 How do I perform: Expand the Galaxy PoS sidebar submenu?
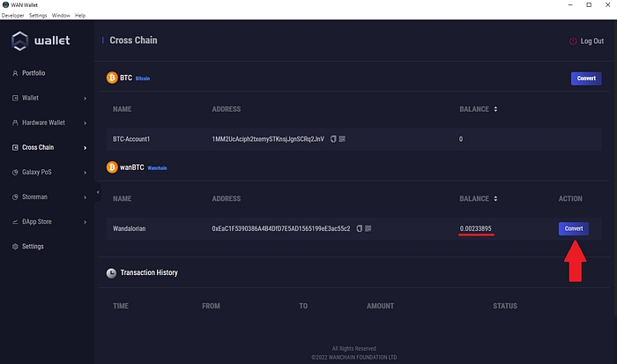coord(85,172)
